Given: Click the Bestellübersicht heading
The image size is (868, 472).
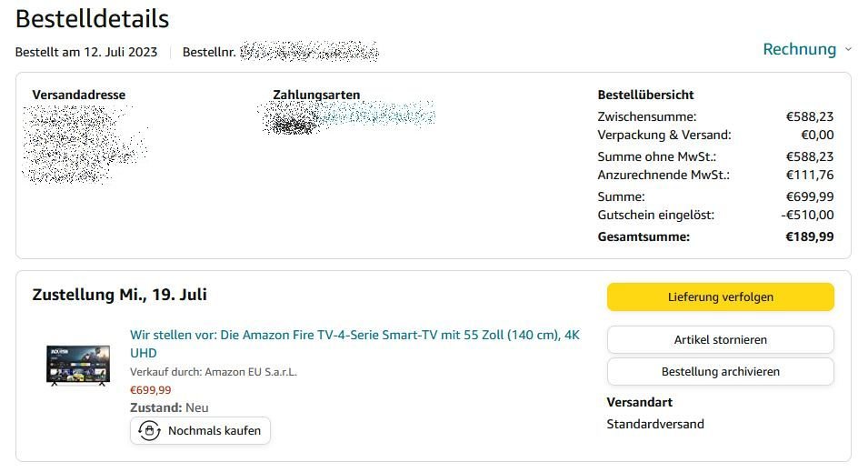Looking at the screenshot, I should [x=645, y=95].
